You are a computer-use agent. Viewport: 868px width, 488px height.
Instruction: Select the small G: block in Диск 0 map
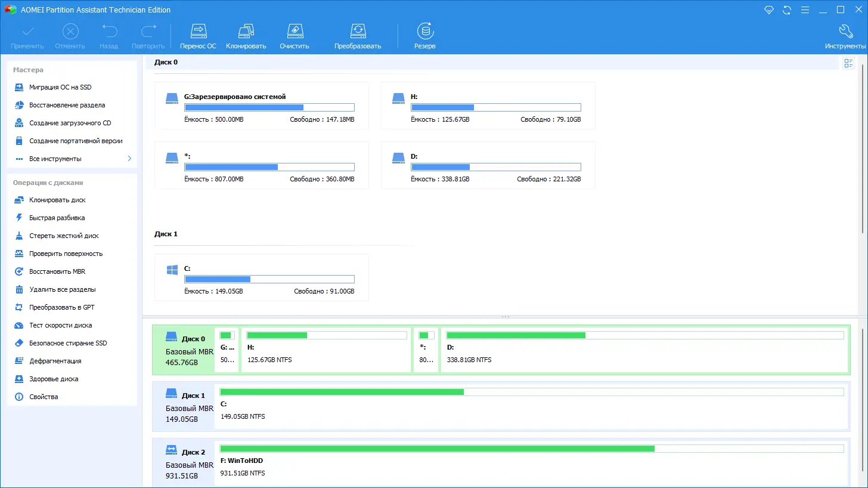[227, 350]
